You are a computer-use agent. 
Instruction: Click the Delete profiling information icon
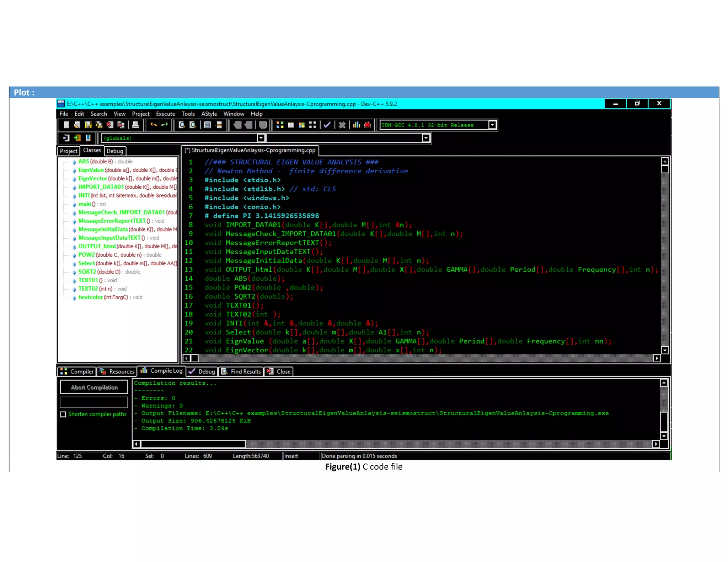coord(367,125)
